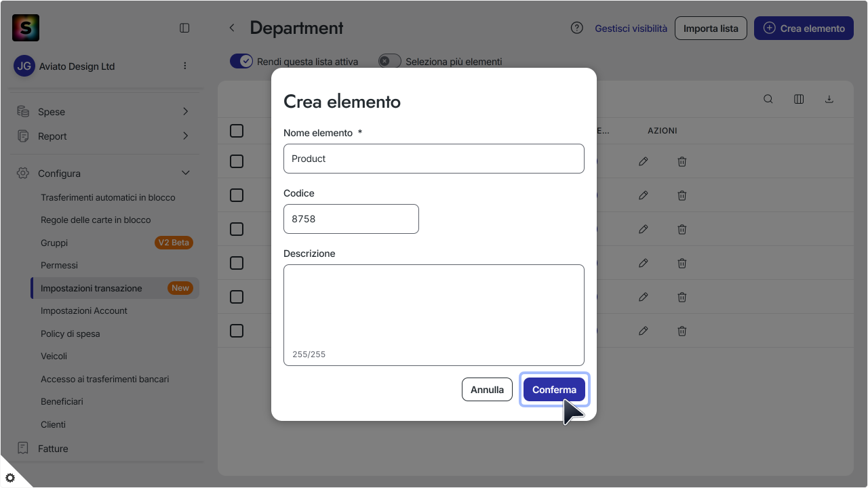Select Veicoli in the sidebar
Viewport: 868px width, 488px height.
(54, 356)
